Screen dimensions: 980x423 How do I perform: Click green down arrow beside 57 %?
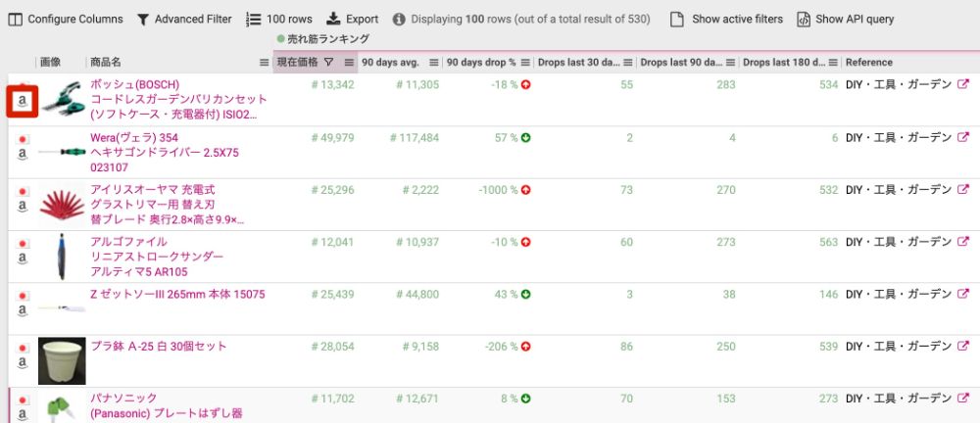(x=525, y=137)
